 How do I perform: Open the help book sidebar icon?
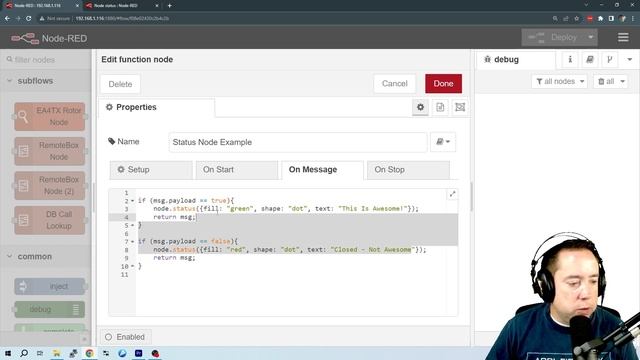590,60
